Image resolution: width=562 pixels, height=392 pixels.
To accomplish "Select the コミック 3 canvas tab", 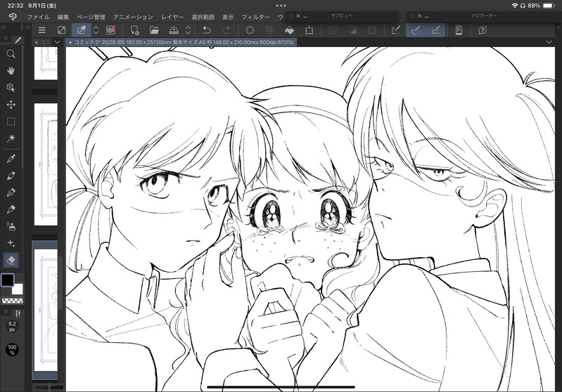I will click(x=181, y=42).
